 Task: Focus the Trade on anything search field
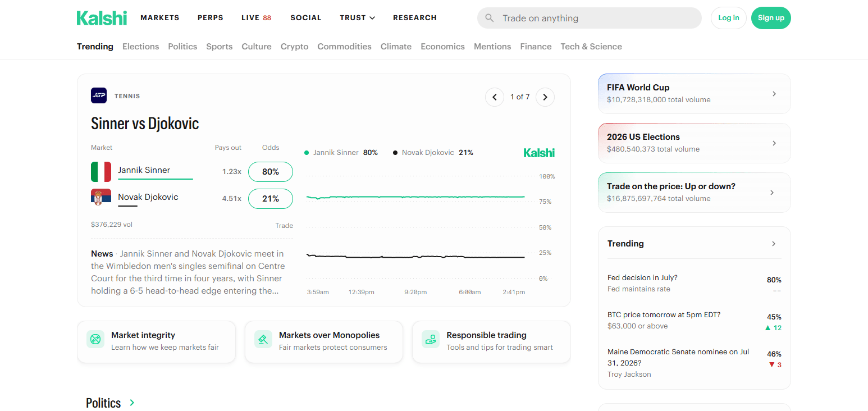pos(590,18)
